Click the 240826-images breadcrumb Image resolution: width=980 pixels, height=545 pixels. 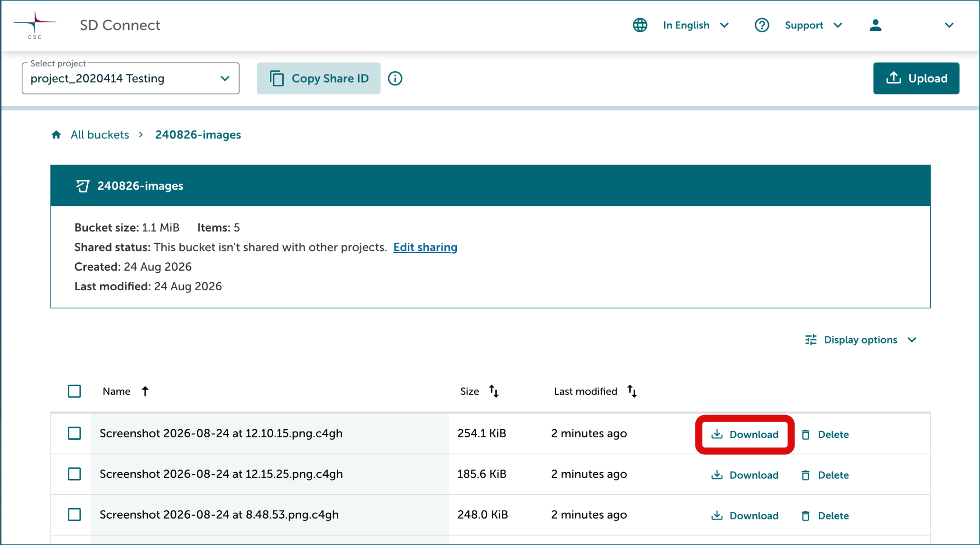198,135
